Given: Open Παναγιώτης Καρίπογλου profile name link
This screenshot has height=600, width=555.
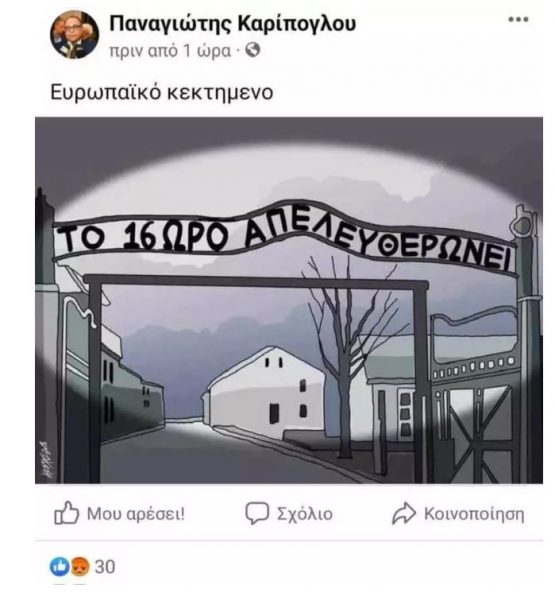Looking at the screenshot, I should [x=233, y=24].
